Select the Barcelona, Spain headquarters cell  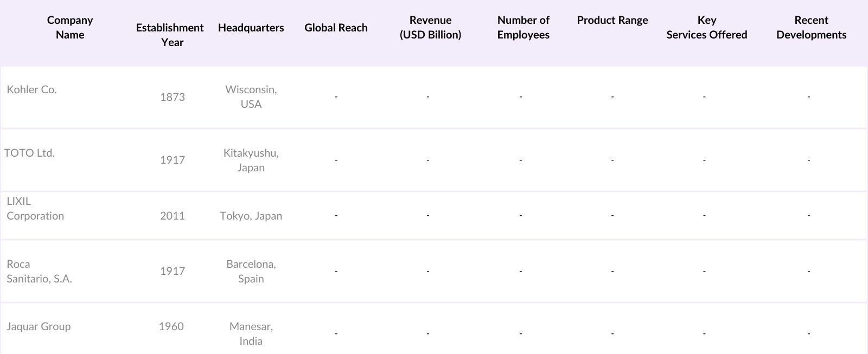coord(251,272)
